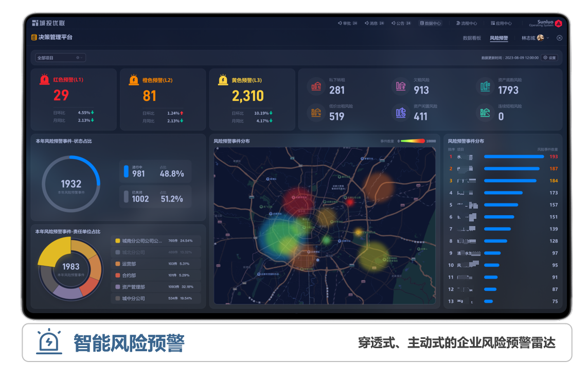This screenshot has width=588, height=378.
Task: Switch to the 数据看板 tab
Action: [x=472, y=38]
